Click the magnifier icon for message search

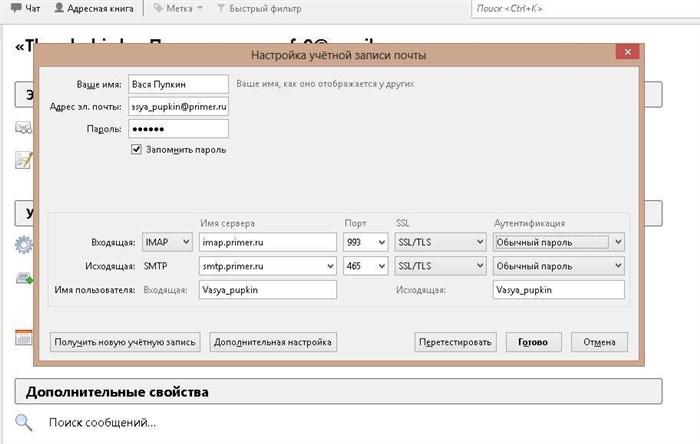tap(24, 422)
